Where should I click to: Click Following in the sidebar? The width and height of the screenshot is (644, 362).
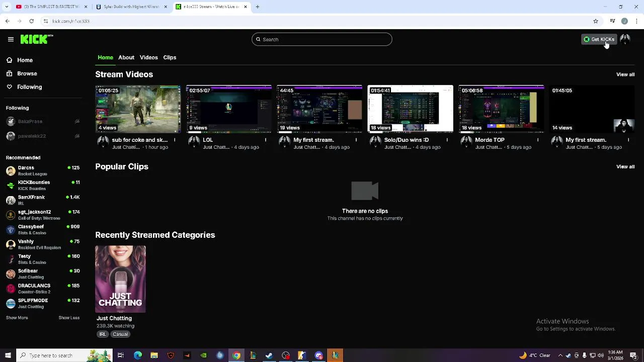pos(29,87)
